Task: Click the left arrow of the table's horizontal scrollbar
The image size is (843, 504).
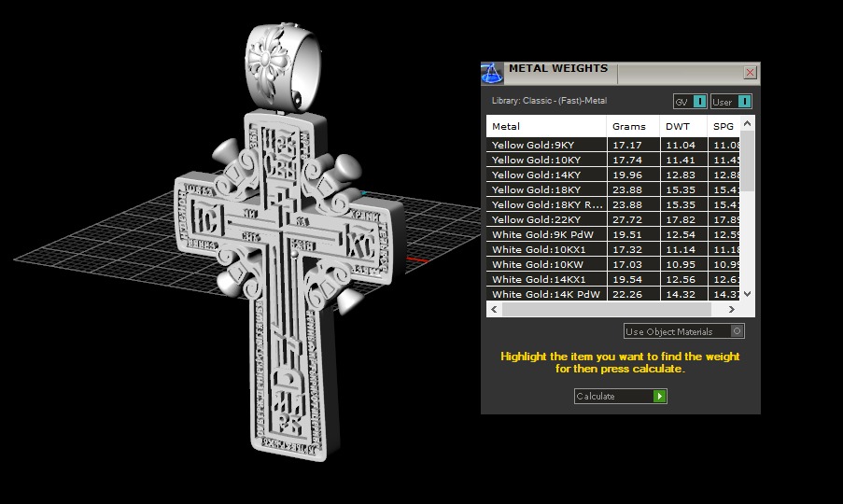Action: [x=494, y=309]
